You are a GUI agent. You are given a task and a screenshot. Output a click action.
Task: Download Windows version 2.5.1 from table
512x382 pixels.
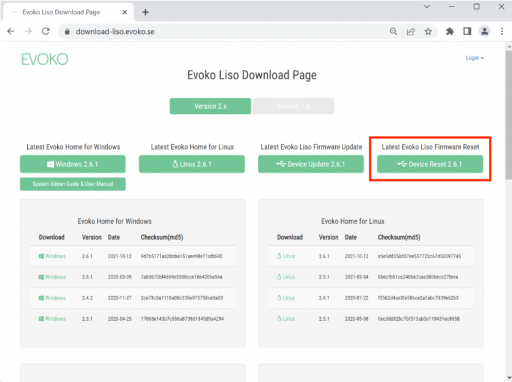coord(52,277)
